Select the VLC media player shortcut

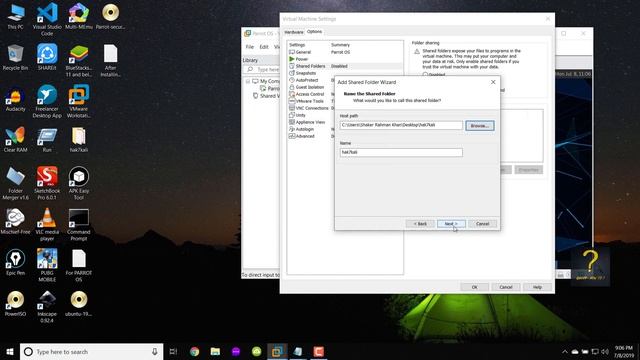47,224
